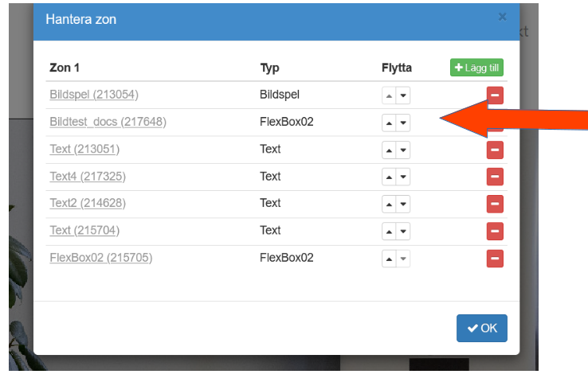
Task: Open the Text4 (217325) link
Action: pos(88,176)
